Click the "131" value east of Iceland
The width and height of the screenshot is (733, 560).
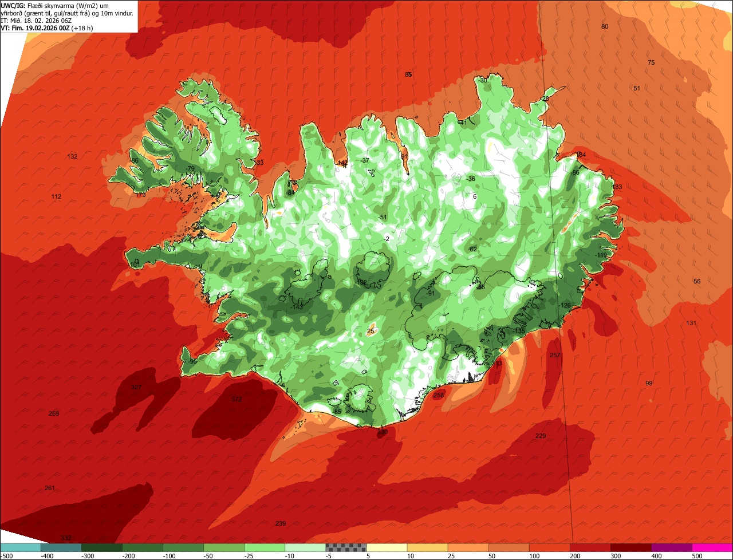pos(692,323)
